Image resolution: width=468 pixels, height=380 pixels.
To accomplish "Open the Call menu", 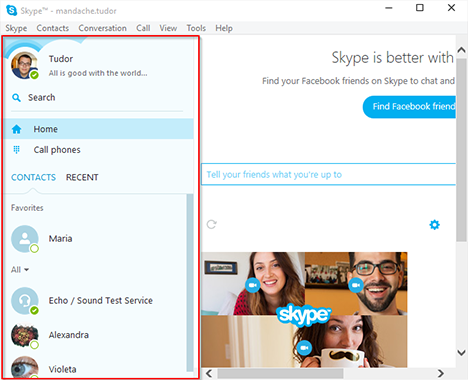I will pyautogui.click(x=143, y=28).
